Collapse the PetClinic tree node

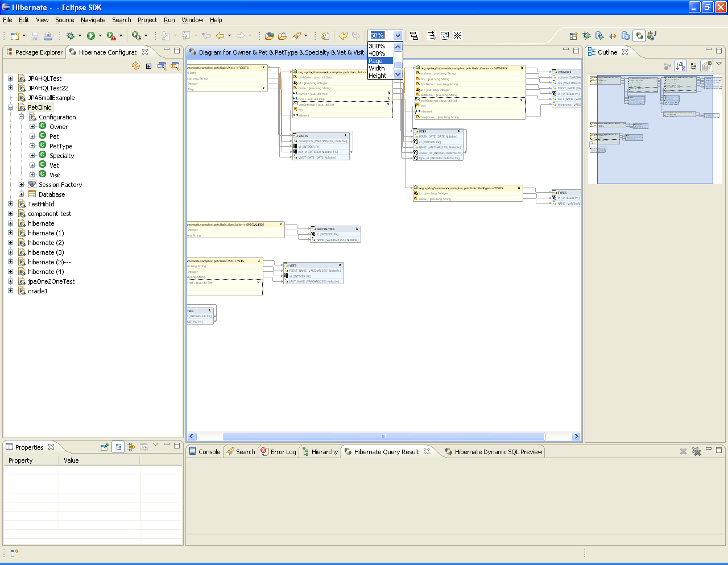pos(10,107)
